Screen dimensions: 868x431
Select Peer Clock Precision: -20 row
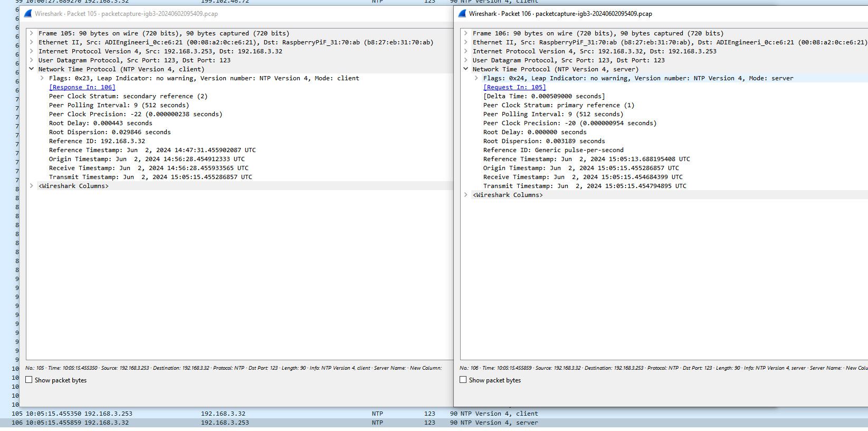570,123
